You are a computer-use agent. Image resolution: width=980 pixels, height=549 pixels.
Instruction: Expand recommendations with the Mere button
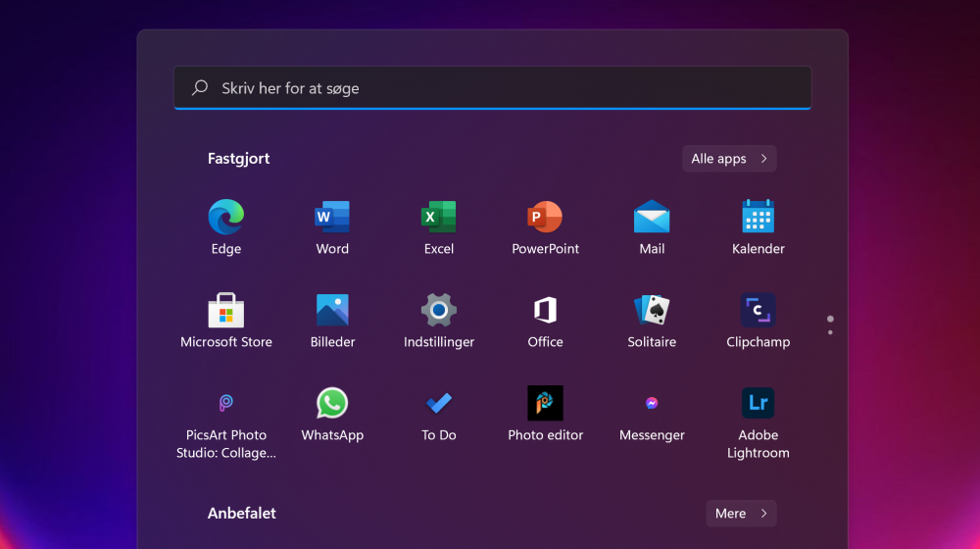(741, 514)
